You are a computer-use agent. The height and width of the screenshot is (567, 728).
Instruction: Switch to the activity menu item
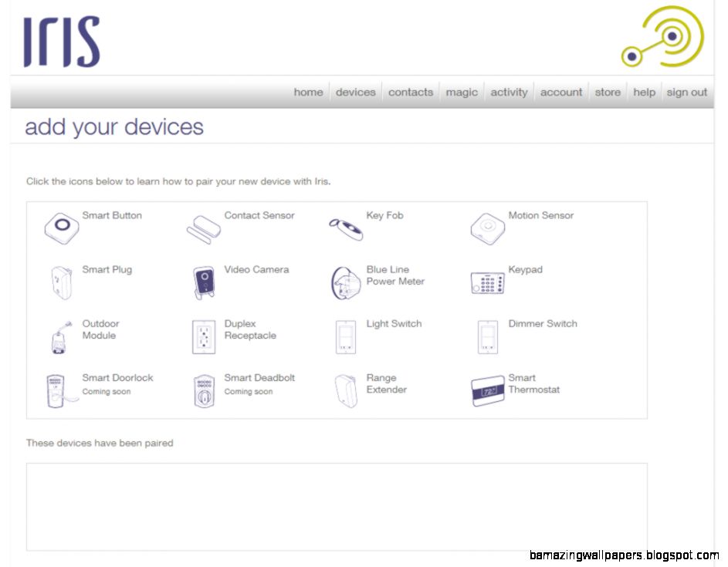pos(509,93)
